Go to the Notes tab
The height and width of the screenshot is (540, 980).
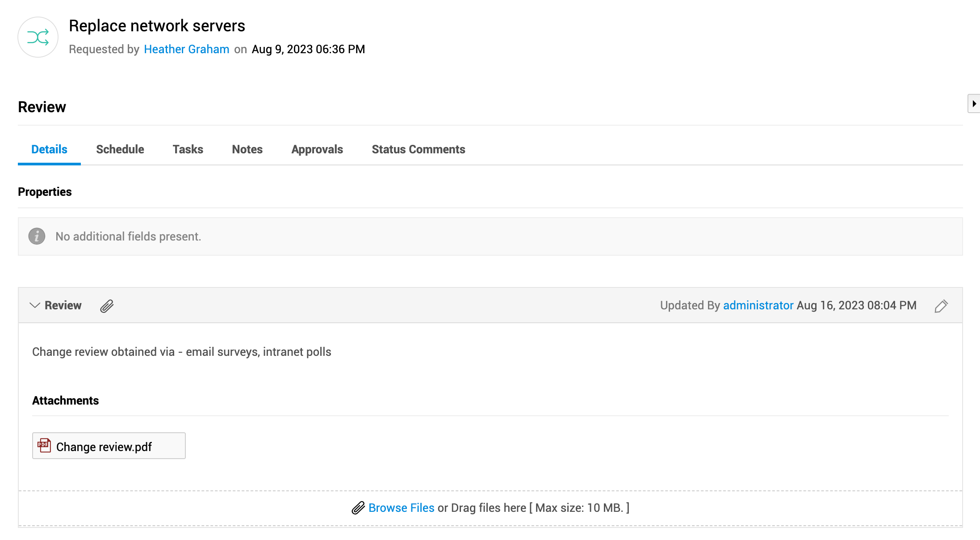[247, 149]
